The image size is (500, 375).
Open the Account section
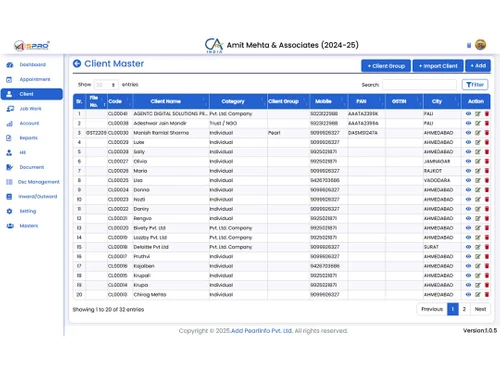(32, 123)
